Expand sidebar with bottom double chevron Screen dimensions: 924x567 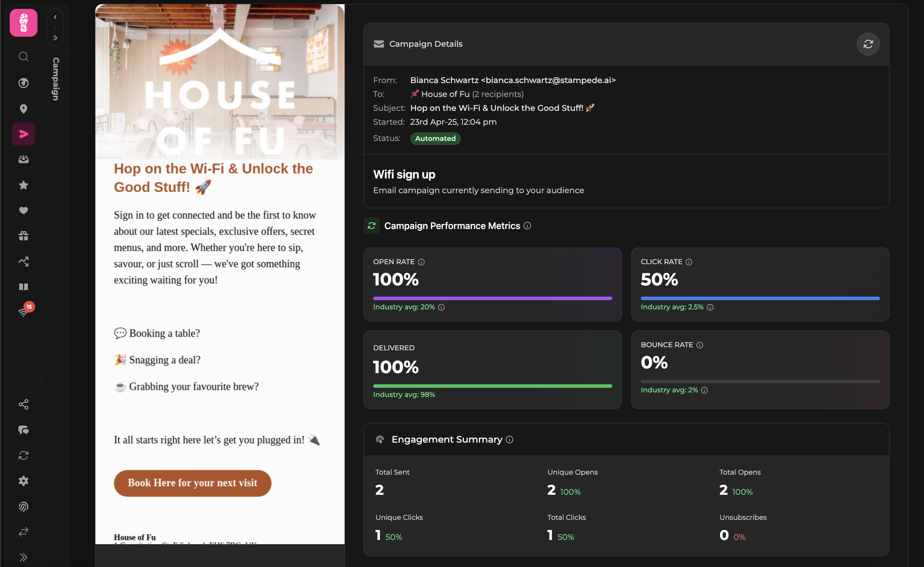[24, 557]
